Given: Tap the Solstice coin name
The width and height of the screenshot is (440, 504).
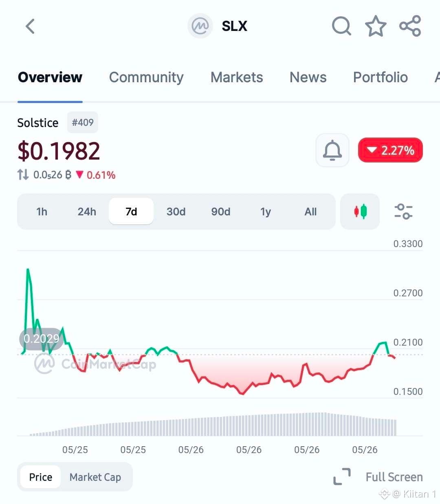Looking at the screenshot, I should (38, 123).
